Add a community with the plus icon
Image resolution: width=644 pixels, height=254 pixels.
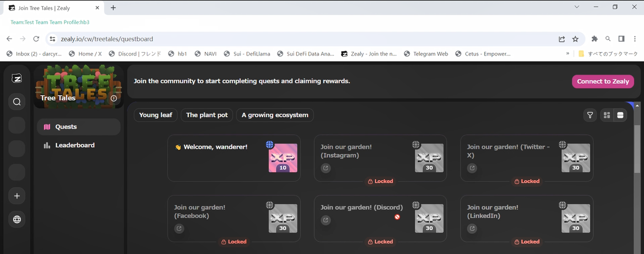point(17,196)
